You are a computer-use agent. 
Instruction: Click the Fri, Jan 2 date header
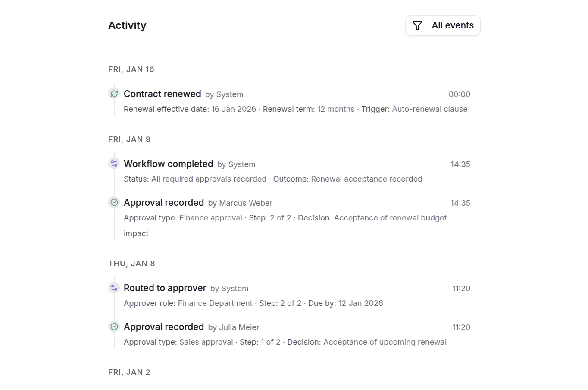[129, 372]
